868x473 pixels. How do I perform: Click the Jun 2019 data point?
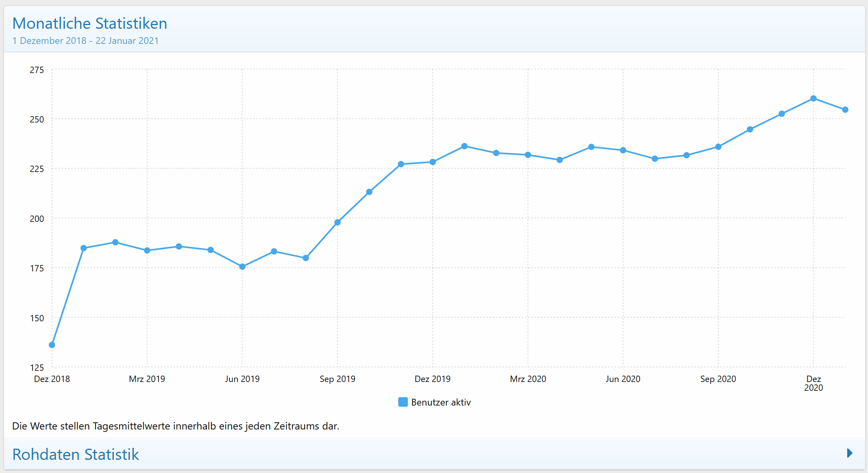(x=242, y=267)
